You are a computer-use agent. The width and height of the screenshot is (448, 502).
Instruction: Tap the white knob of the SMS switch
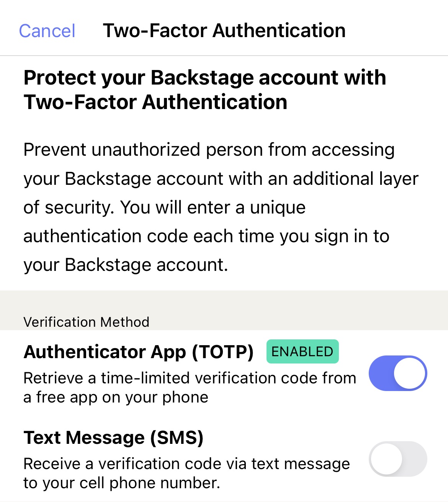coord(386,459)
